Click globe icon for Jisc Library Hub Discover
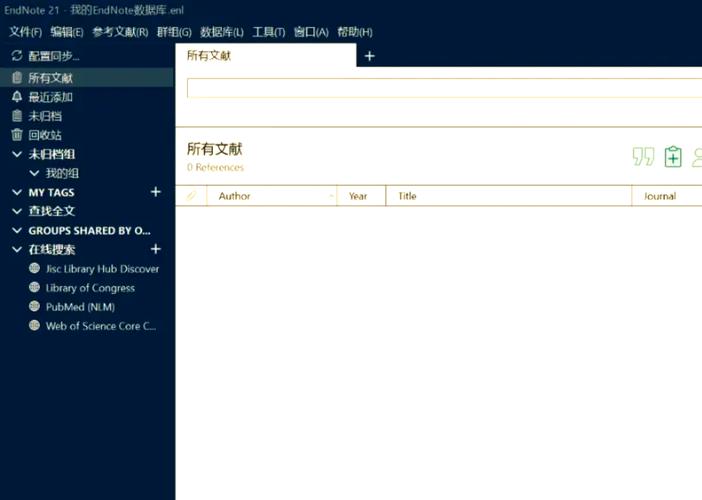 pyautogui.click(x=34, y=268)
